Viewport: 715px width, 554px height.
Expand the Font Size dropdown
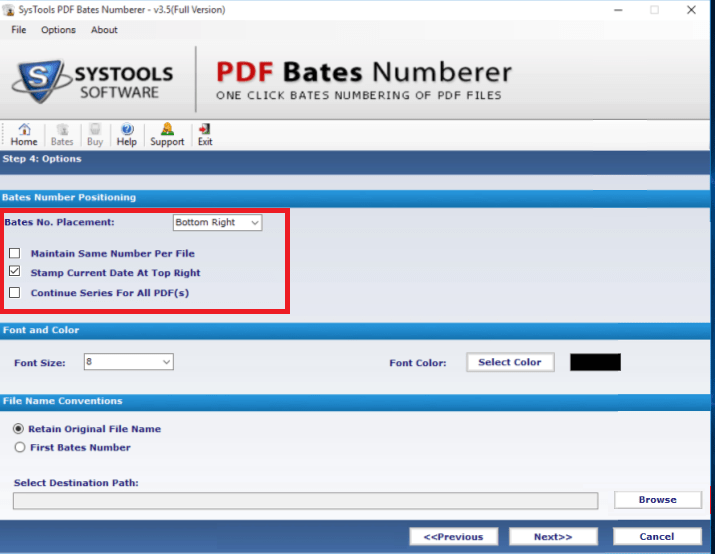129,362
